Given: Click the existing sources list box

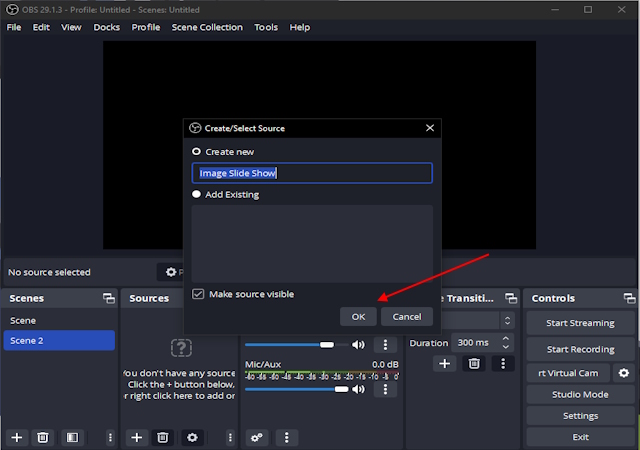Looking at the screenshot, I should 312,244.
